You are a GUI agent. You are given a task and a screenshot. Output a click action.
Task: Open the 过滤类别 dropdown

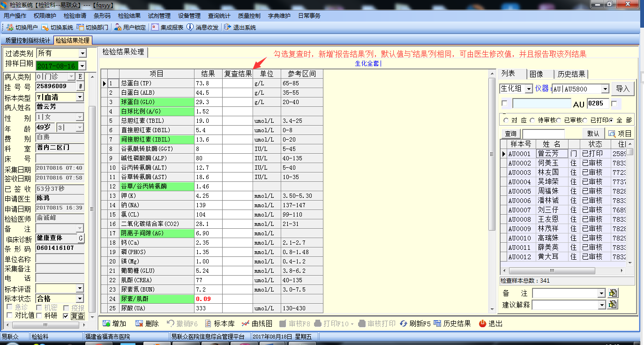tap(82, 53)
